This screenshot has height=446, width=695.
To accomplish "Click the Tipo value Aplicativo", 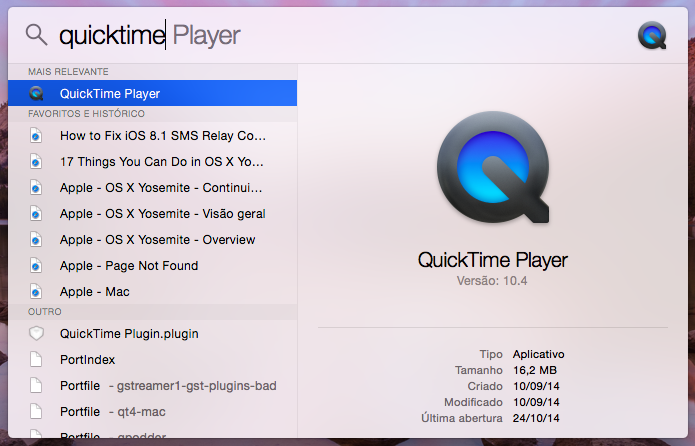I will [539, 354].
